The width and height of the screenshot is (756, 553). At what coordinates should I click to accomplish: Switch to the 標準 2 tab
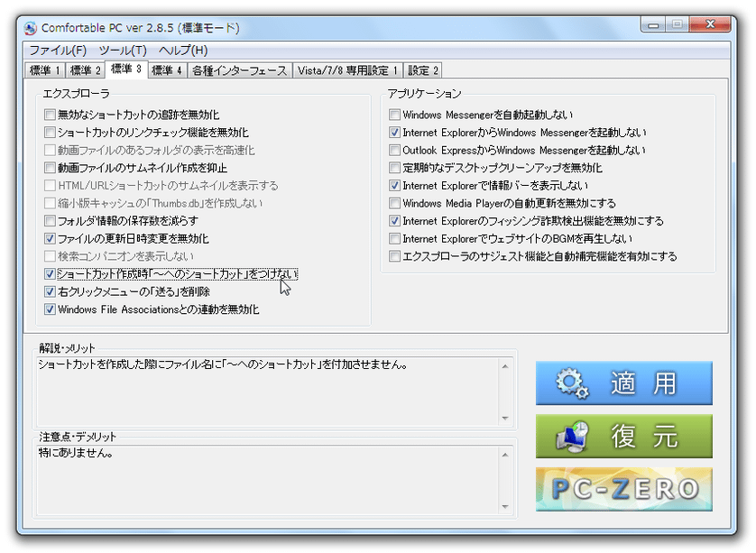coord(85,70)
